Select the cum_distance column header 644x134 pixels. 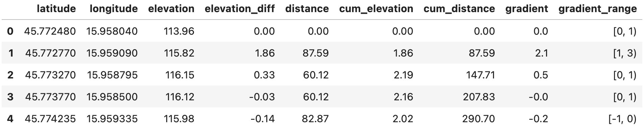pos(459,9)
